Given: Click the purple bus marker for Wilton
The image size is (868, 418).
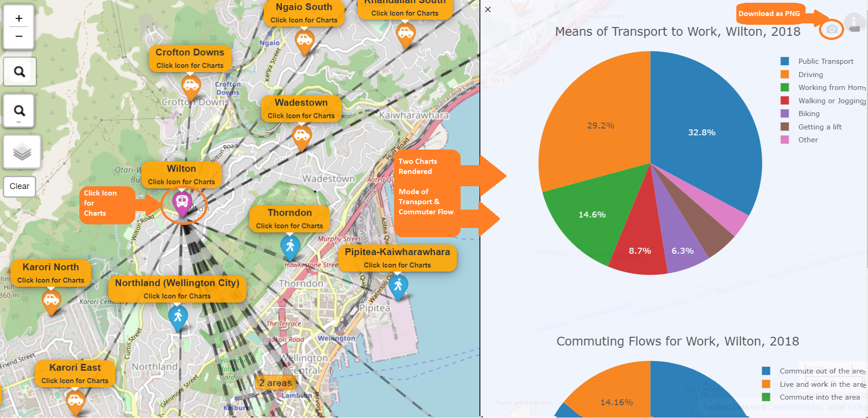Looking at the screenshot, I should (x=182, y=202).
